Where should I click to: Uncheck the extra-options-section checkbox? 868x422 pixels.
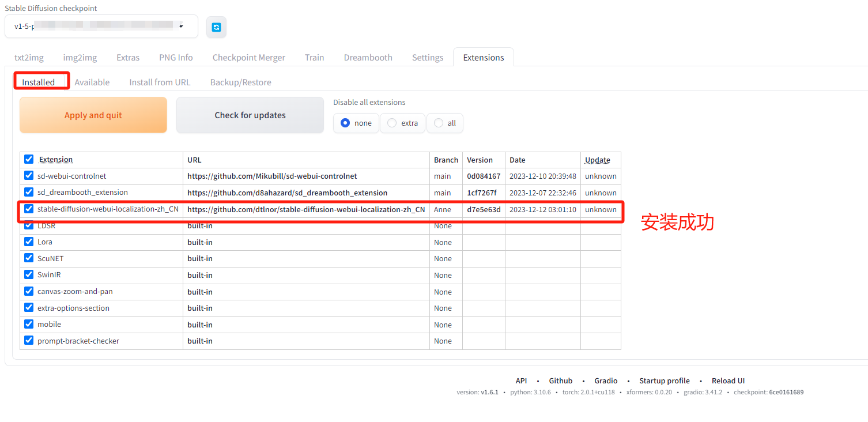(29, 308)
